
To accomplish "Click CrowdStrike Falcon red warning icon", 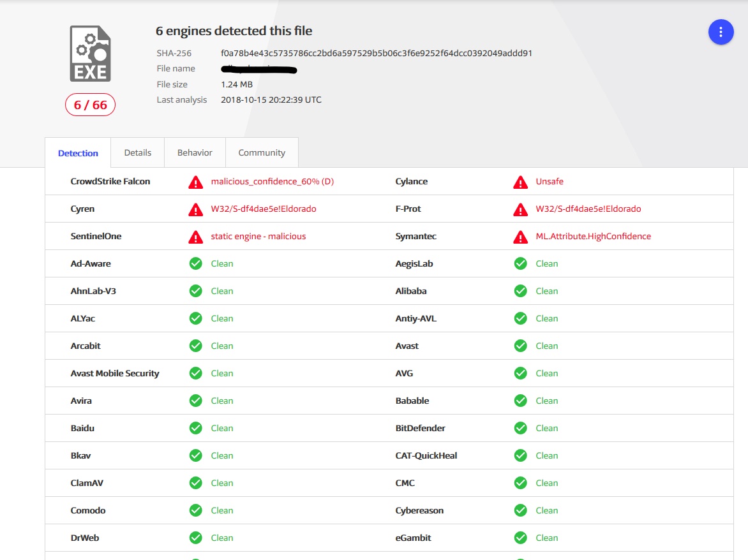I will (195, 182).
